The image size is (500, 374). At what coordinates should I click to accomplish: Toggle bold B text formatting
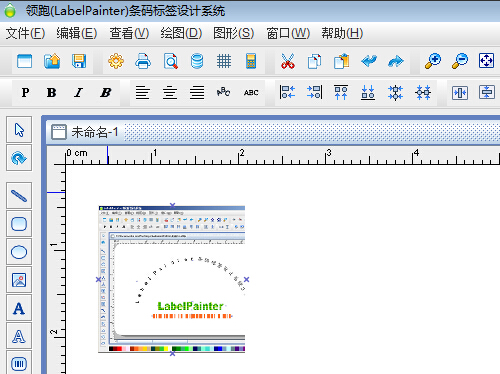coord(52,92)
